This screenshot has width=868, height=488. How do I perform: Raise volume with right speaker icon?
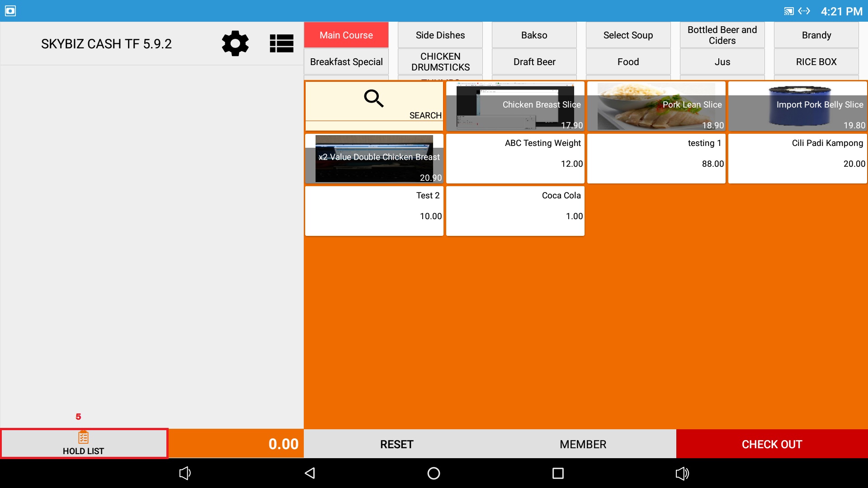click(x=682, y=473)
